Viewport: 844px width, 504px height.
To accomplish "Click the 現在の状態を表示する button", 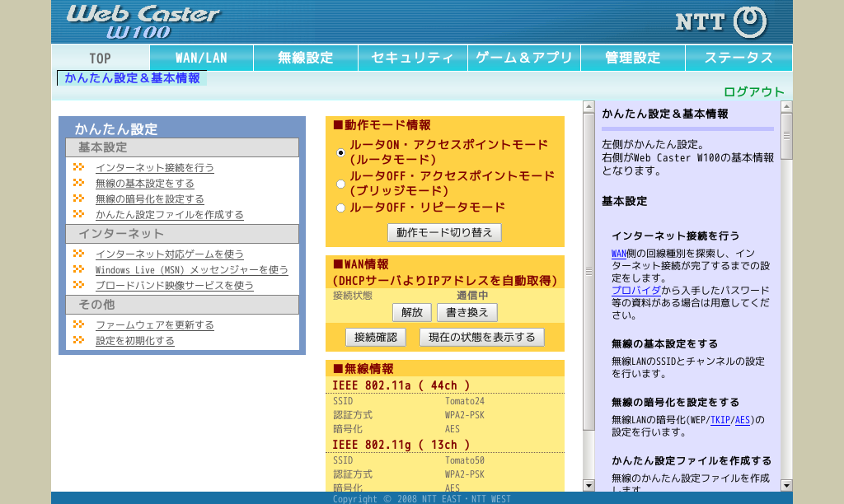I will 481,337.
